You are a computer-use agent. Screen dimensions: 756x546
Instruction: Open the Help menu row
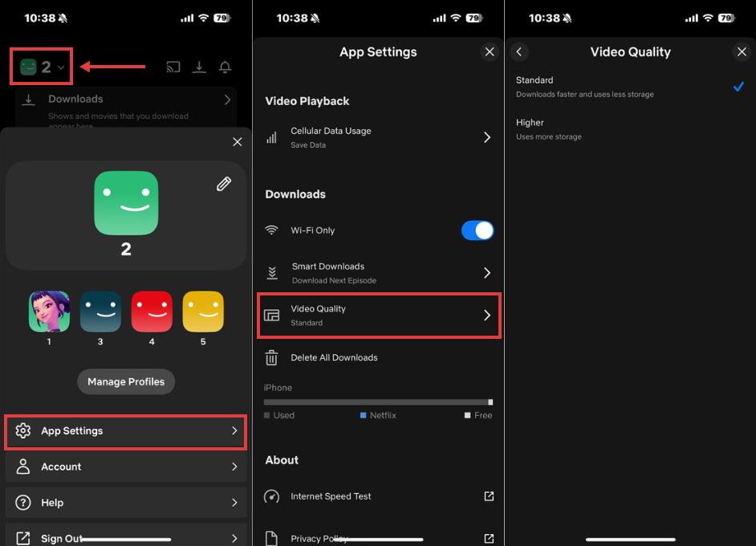click(126, 503)
